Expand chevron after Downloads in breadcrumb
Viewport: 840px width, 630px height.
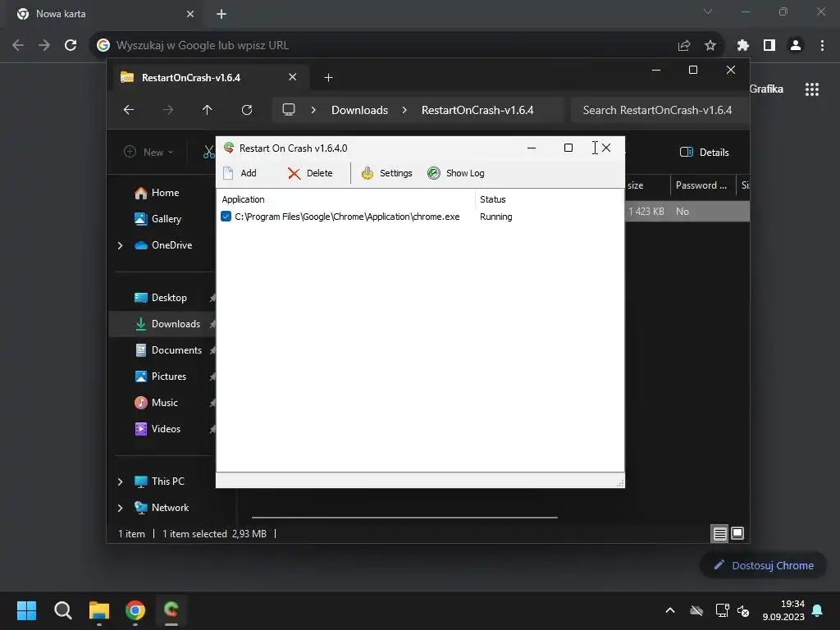[x=404, y=110]
